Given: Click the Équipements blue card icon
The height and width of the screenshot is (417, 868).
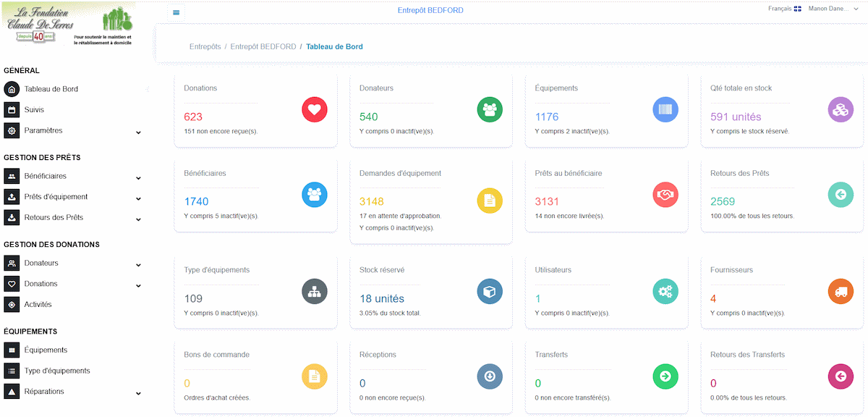Looking at the screenshot, I should pyautogui.click(x=665, y=109).
